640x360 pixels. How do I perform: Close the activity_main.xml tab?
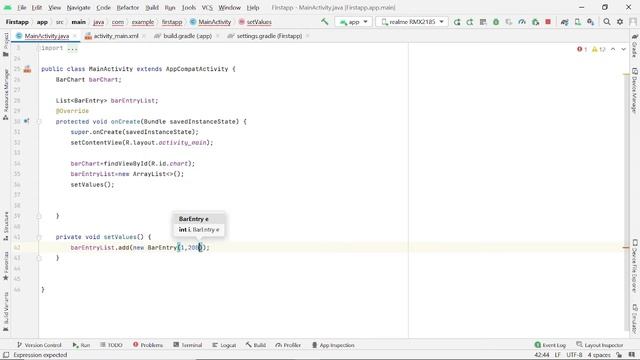[144, 36]
